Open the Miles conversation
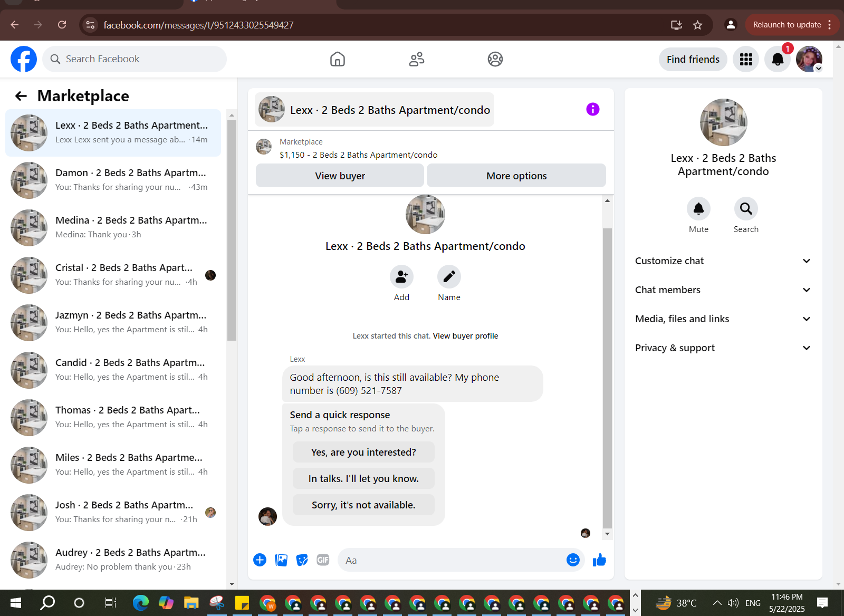Image resolution: width=844 pixels, height=616 pixels. coord(113,465)
